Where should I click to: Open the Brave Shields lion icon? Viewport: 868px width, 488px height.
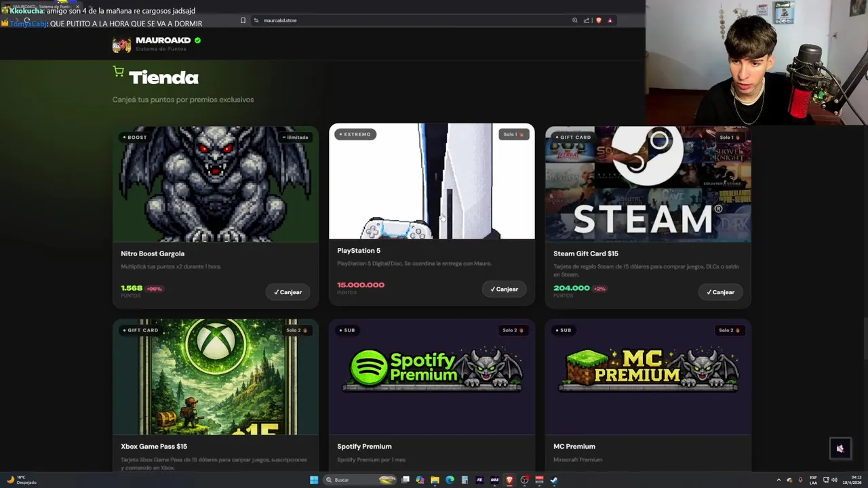click(x=598, y=20)
